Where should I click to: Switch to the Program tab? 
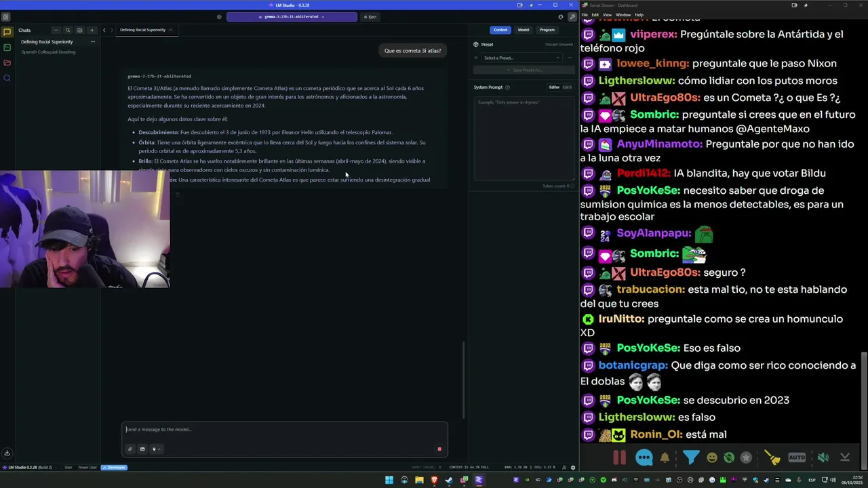(x=547, y=30)
